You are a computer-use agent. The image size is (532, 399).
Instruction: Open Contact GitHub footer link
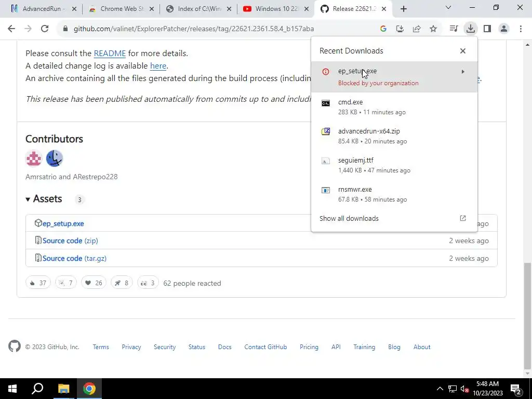pos(265,347)
